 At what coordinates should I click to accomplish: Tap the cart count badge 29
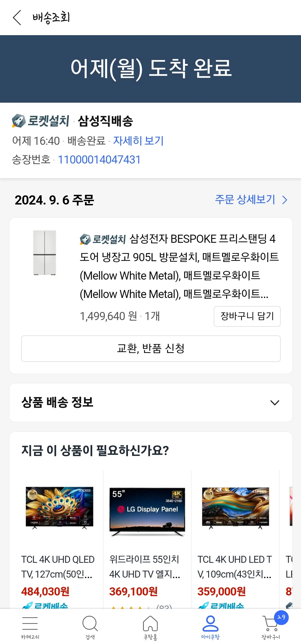(x=281, y=617)
